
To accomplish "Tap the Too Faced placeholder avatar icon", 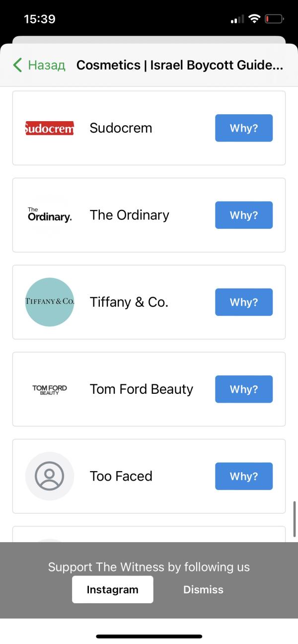I will pyautogui.click(x=49, y=476).
